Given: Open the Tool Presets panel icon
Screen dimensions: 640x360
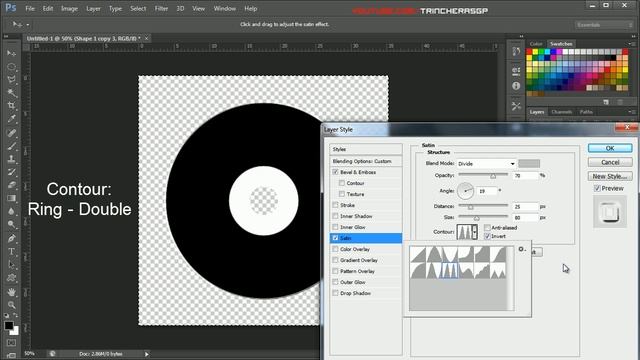Looking at the screenshot, I should tap(516, 106).
